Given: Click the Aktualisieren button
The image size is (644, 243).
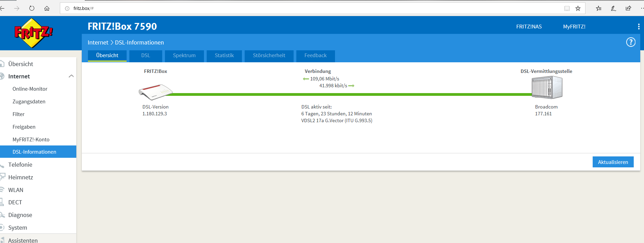Looking at the screenshot, I should click(613, 162).
